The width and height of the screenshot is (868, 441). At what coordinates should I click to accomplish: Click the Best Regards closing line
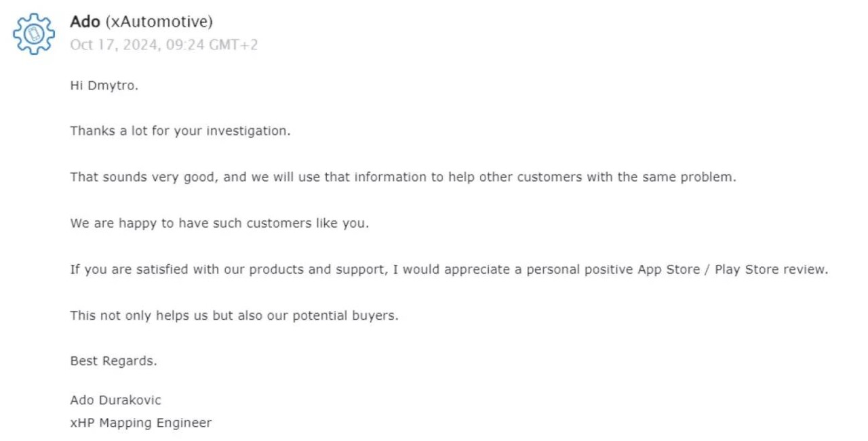click(x=113, y=361)
